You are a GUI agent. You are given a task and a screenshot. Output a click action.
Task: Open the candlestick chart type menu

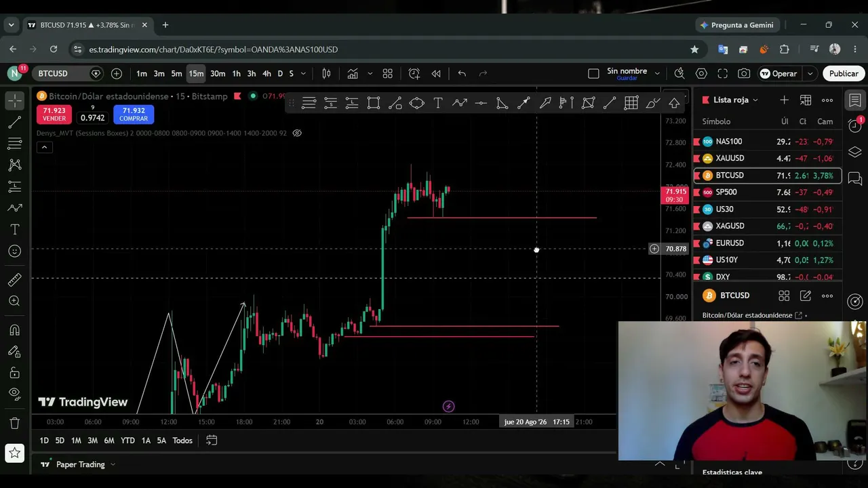click(326, 73)
